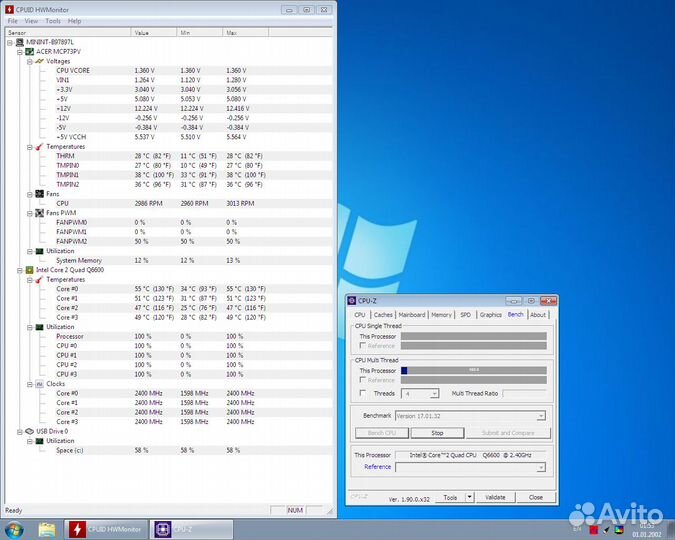Screen dimensions: 675x540
Task: Click the CPU Utilization node icon
Action: [x=40, y=327]
